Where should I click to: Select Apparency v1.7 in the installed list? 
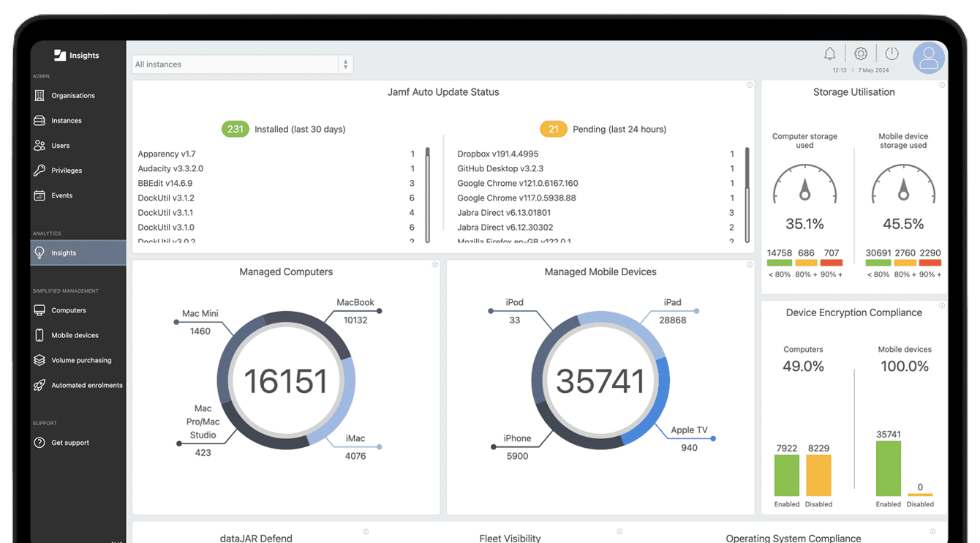(x=276, y=154)
